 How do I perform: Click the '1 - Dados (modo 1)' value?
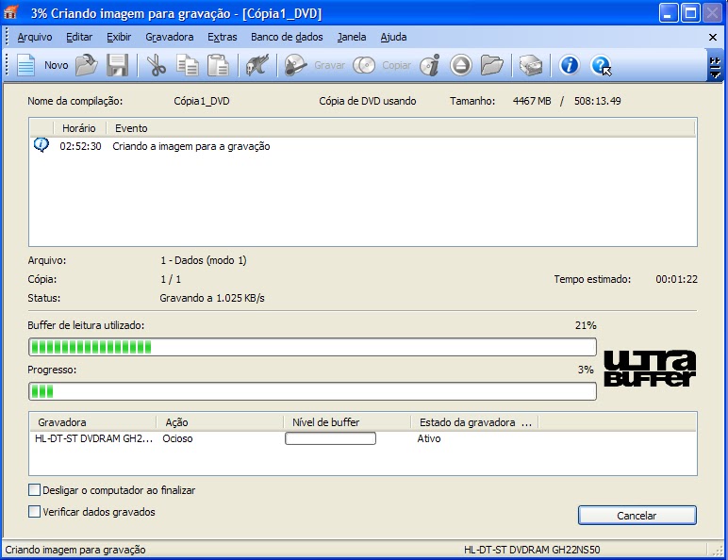[x=204, y=260]
